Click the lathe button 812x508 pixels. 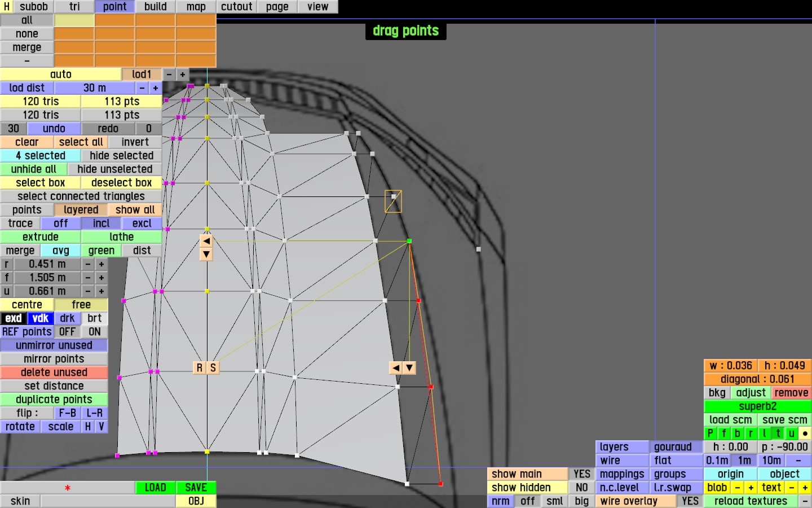[122, 237]
